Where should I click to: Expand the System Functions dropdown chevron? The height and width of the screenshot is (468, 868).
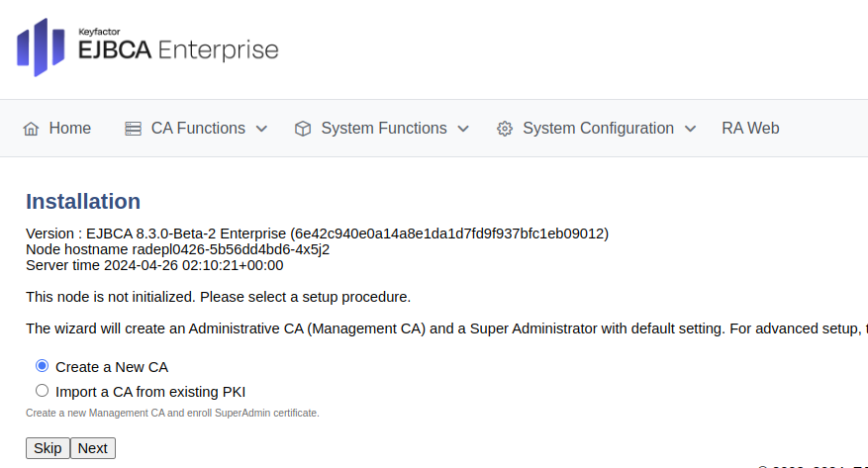click(463, 129)
